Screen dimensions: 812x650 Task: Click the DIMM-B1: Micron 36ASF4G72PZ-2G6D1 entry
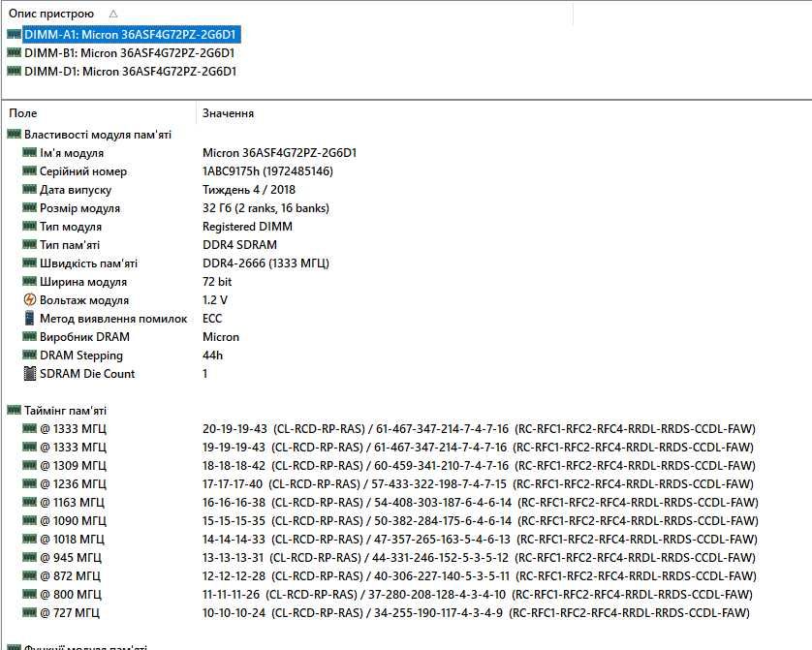[130, 52]
